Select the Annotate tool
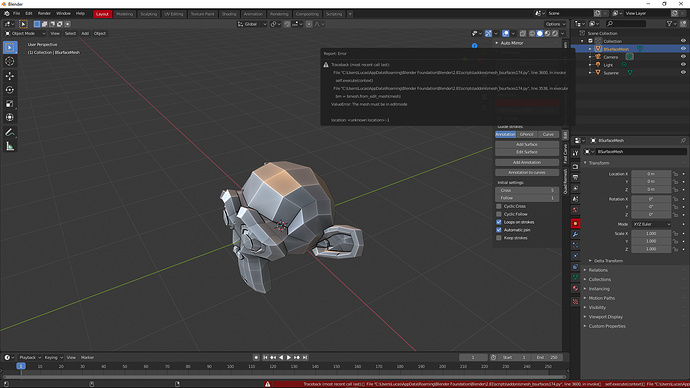The height and width of the screenshot is (388, 690). pyautogui.click(x=10, y=132)
